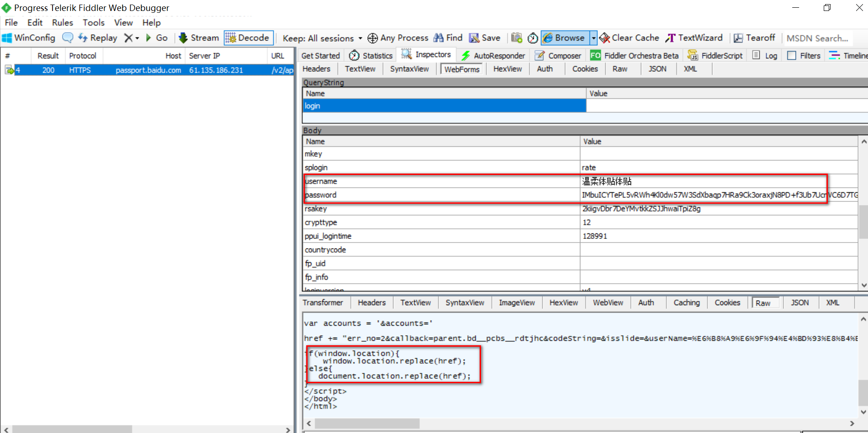Click the comment speech bubble icon

pyautogui.click(x=68, y=38)
